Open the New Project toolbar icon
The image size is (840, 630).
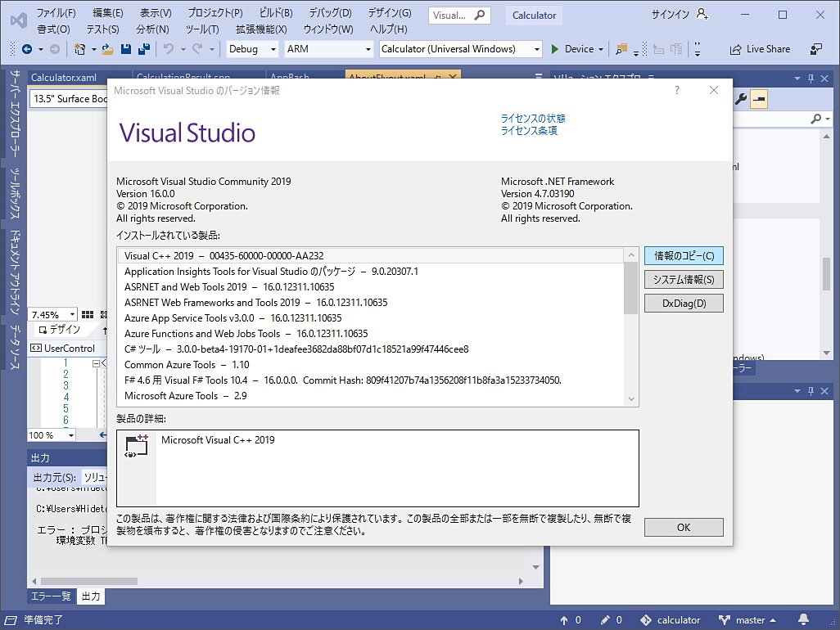[x=82, y=49]
